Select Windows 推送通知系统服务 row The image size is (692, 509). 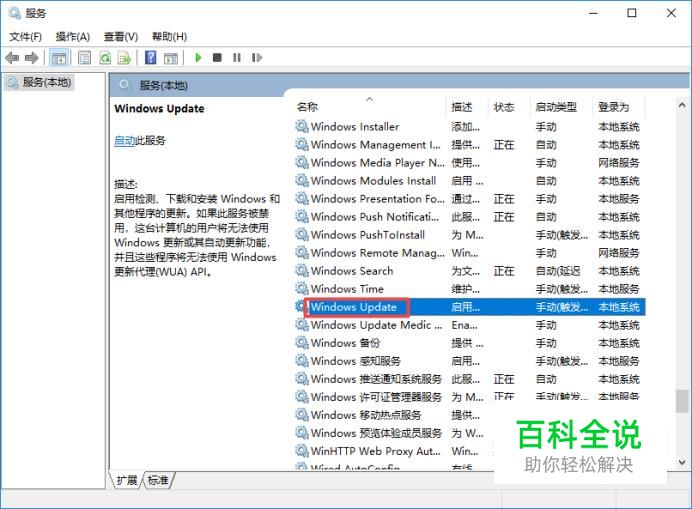pyautogui.click(x=470, y=379)
